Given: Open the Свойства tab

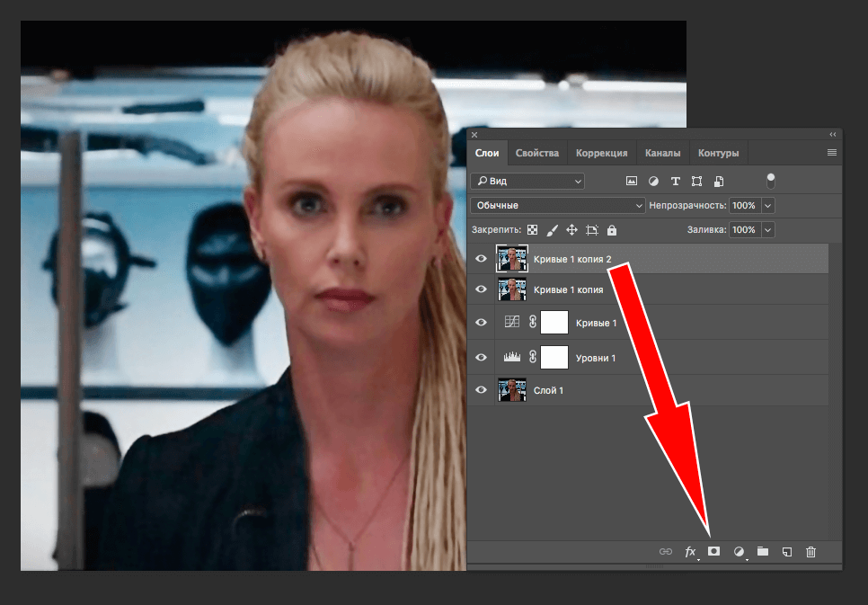Looking at the screenshot, I should (x=537, y=153).
